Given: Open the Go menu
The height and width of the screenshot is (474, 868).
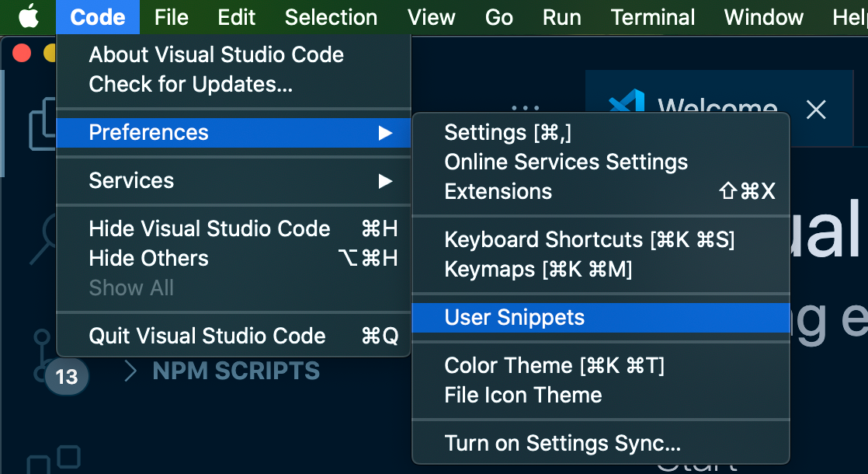Looking at the screenshot, I should tap(498, 17).
